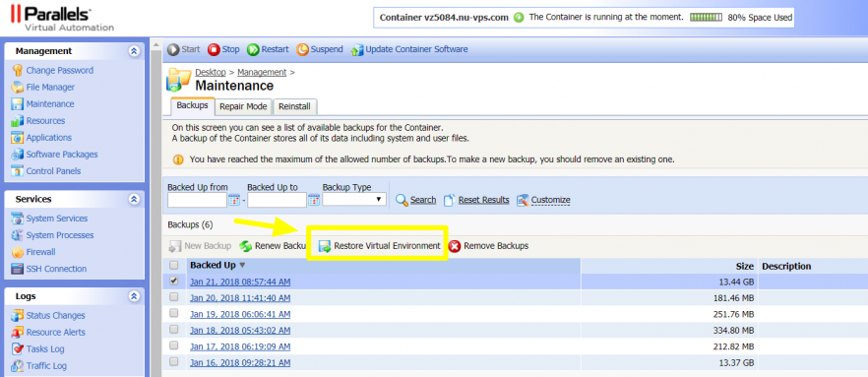The image size is (868, 377).
Task: Toggle the select-all backups header checkbox
Action: coord(174,265)
